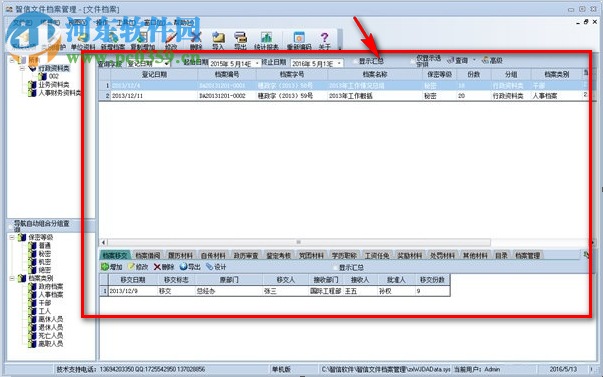The image size is (603, 377).
Task: Select 退休人员 in the tree
Action: 51,327
